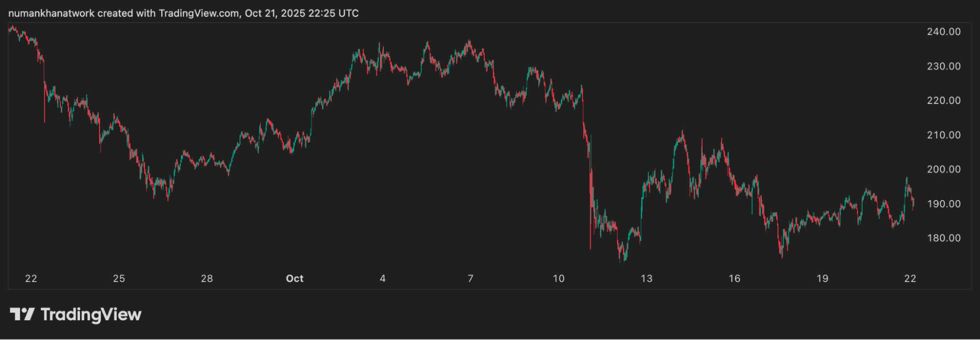The width and height of the screenshot is (980, 340).
Task: Click the 210.00 price level label
Action: [943, 134]
